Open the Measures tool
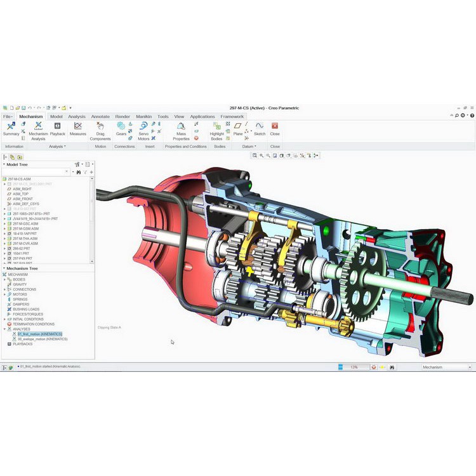The image size is (476, 476). [x=77, y=129]
